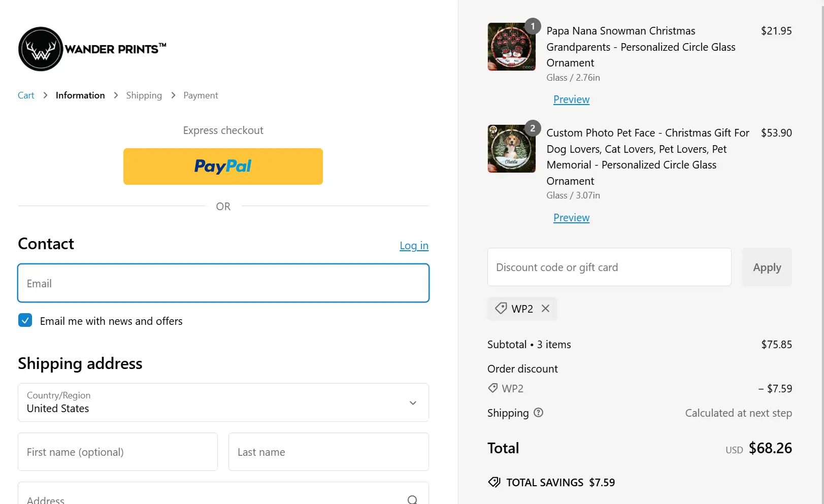Select the Information breadcrumb step
Image resolution: width=824 pixels, height=504 pixels.
[x=80, y=95]
